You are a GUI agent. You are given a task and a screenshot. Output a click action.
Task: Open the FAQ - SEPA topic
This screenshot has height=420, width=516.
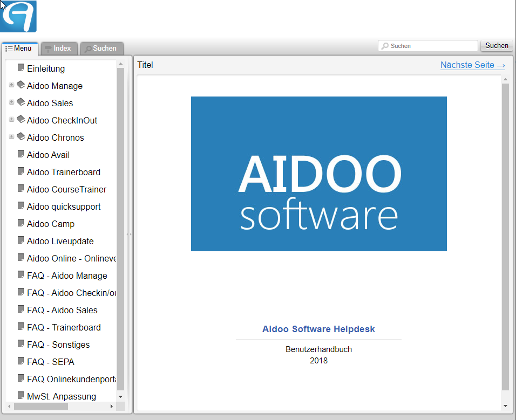[51, 362]
